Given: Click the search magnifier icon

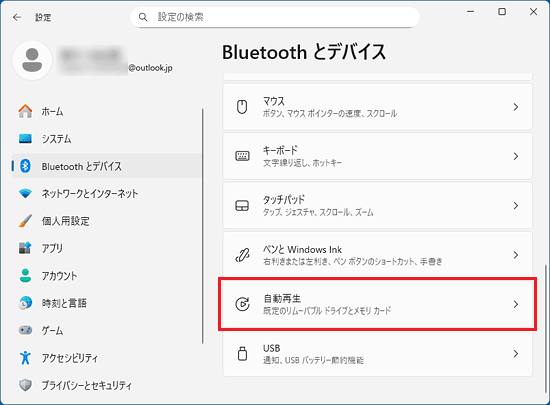Looking at the screenshot, I should [143, 17].
